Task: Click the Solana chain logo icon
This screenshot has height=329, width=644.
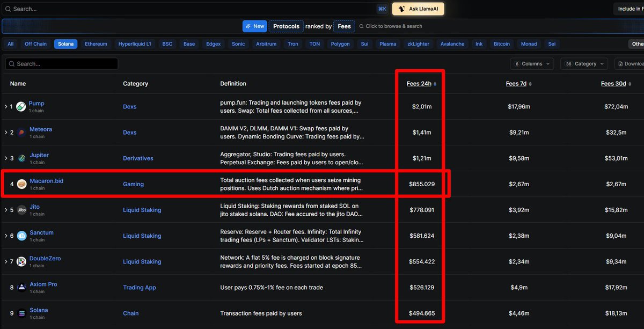Action: 21,313
